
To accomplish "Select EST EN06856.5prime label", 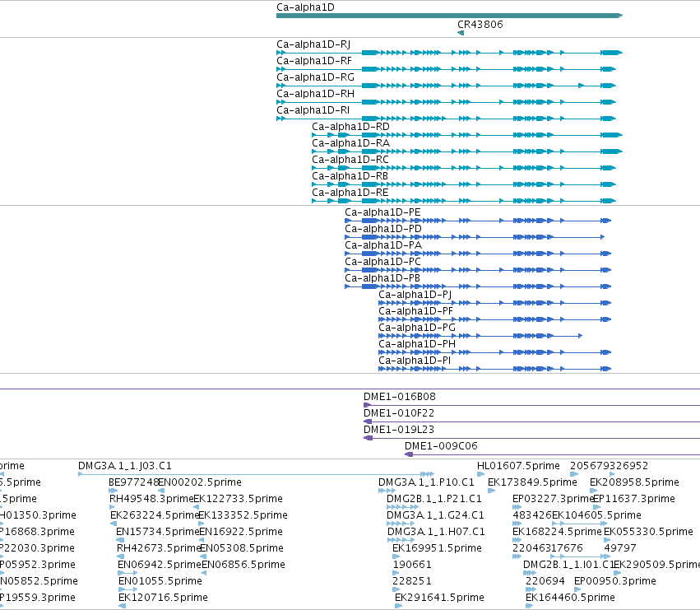I will pos(243,566).
